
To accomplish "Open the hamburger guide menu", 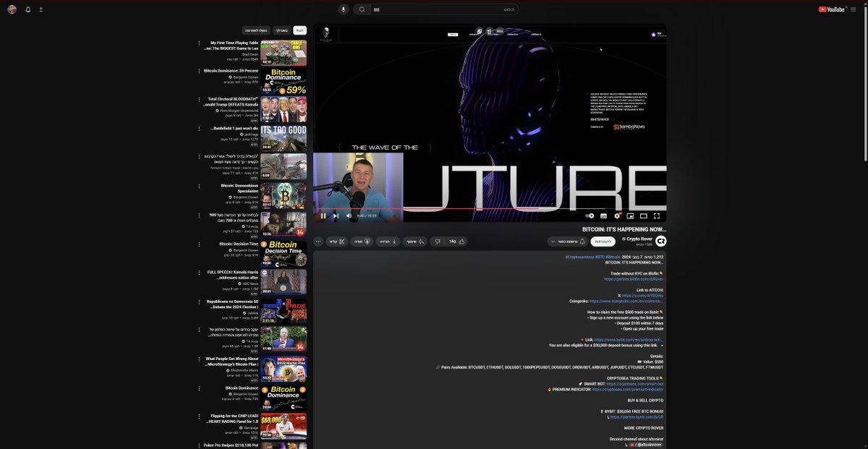I will click(854, 9).
